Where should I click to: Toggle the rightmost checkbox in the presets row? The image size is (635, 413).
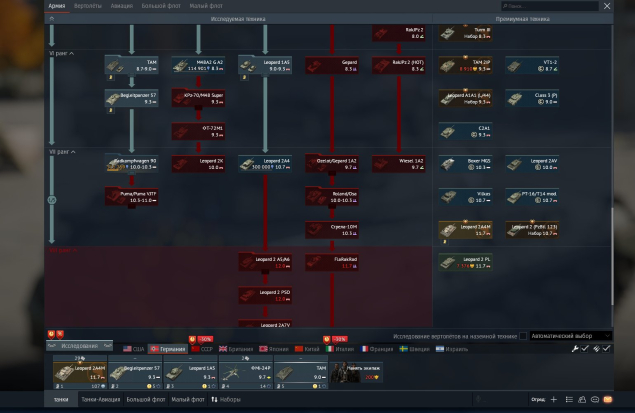[x=606, y=349]
